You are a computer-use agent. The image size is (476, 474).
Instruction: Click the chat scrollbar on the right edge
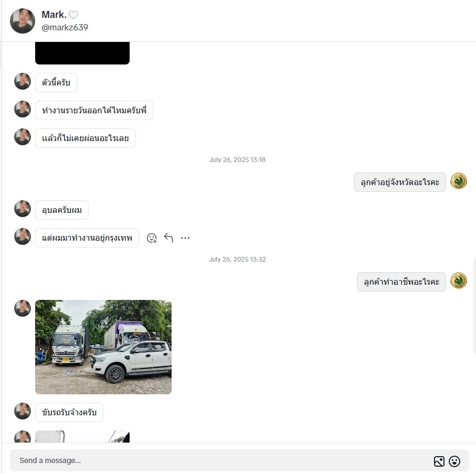(x=474, y=306)
